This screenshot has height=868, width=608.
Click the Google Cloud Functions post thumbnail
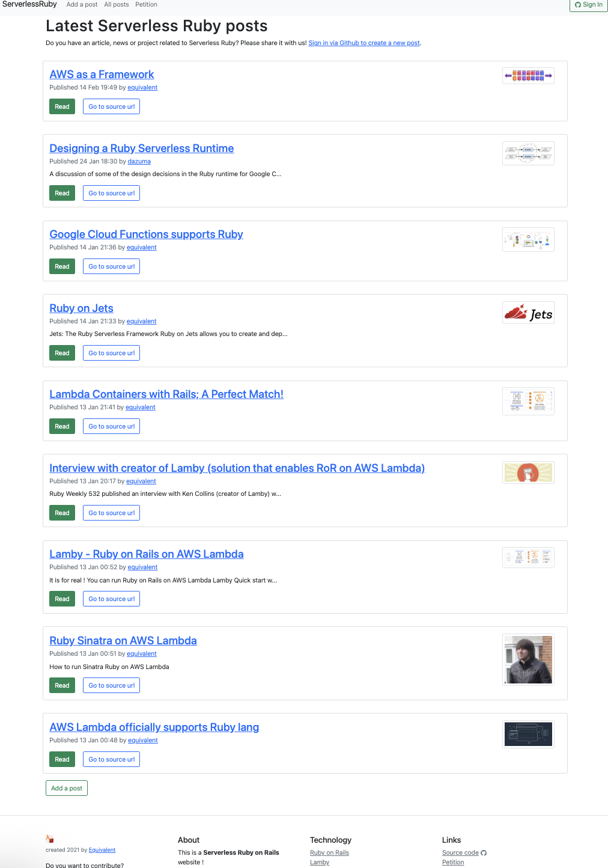pyautogui.click(x=528, y=240)
